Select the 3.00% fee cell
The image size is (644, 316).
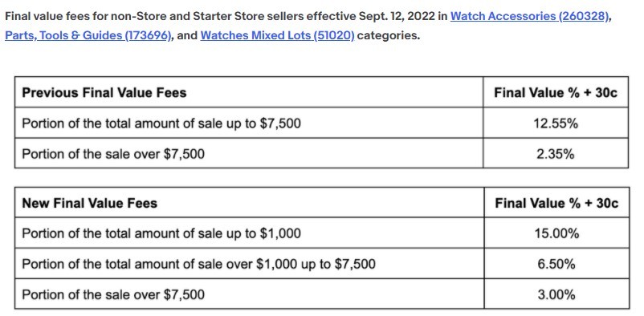tap(556, 294)
